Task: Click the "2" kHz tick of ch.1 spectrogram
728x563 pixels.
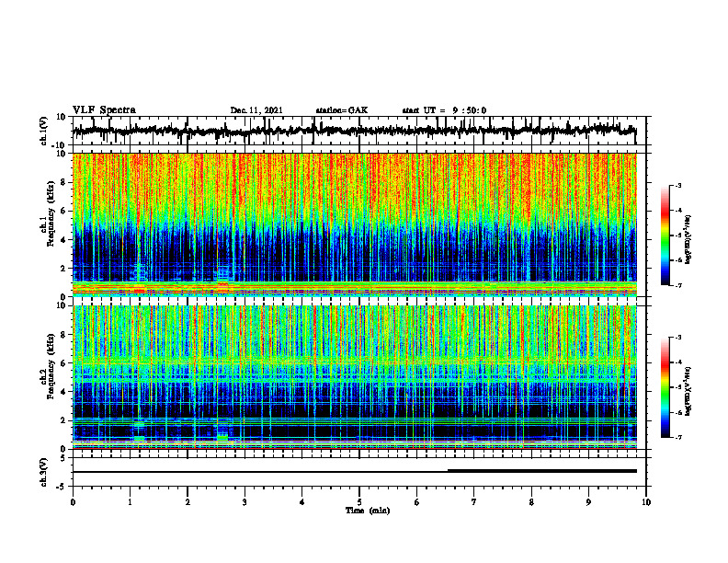Action: (x=65, y=268)
